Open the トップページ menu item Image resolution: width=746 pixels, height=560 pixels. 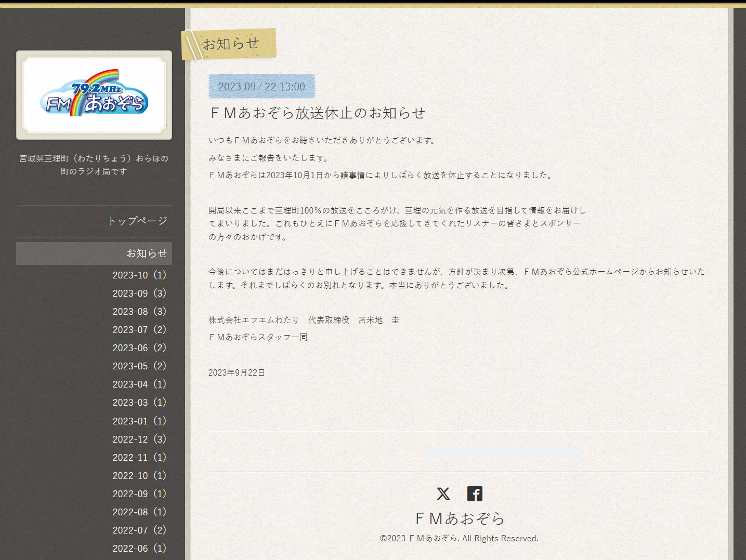point(137,221)
